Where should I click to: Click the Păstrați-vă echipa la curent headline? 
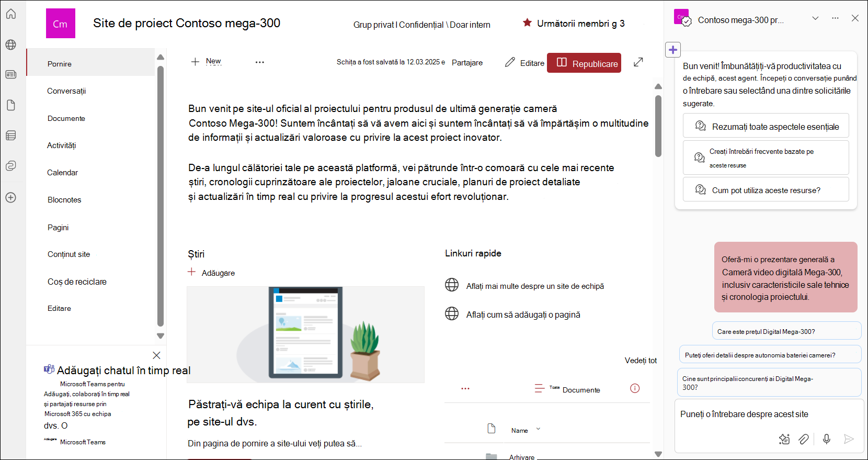(281, 413)
